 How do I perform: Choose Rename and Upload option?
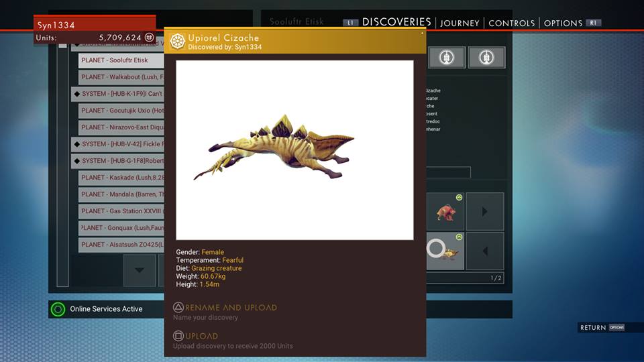[231, 308]
